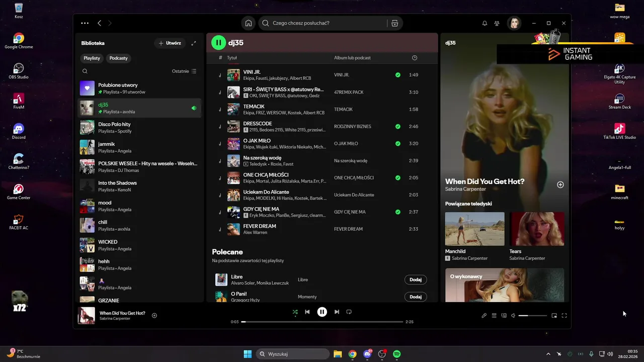The image size is (644, 362).
Task: Open connect to a device
Action: pos(504,316)
